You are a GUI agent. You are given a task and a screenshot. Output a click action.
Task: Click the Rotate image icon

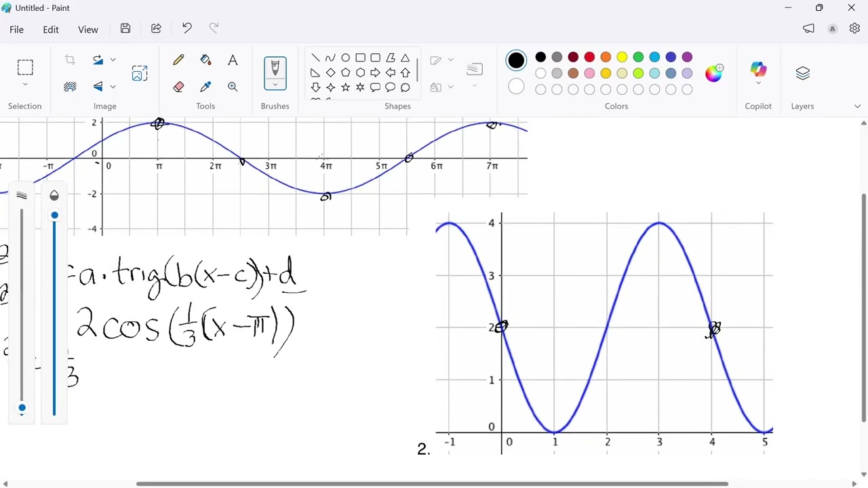pos(98,60)
